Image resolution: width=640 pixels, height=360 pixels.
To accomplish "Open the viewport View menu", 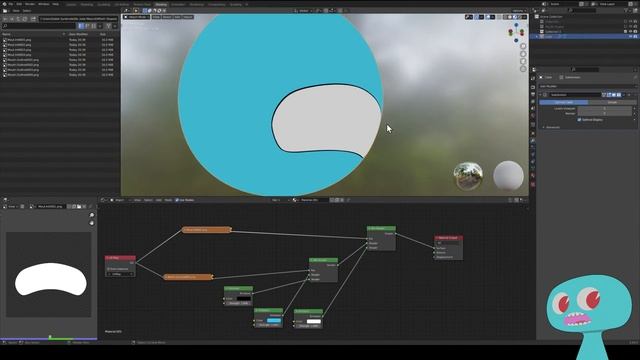I will click(156, 17).
